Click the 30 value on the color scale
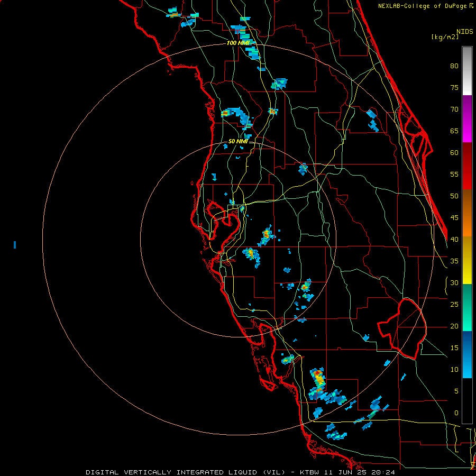Viewport: 476px width, 476px height. (454, 282)
